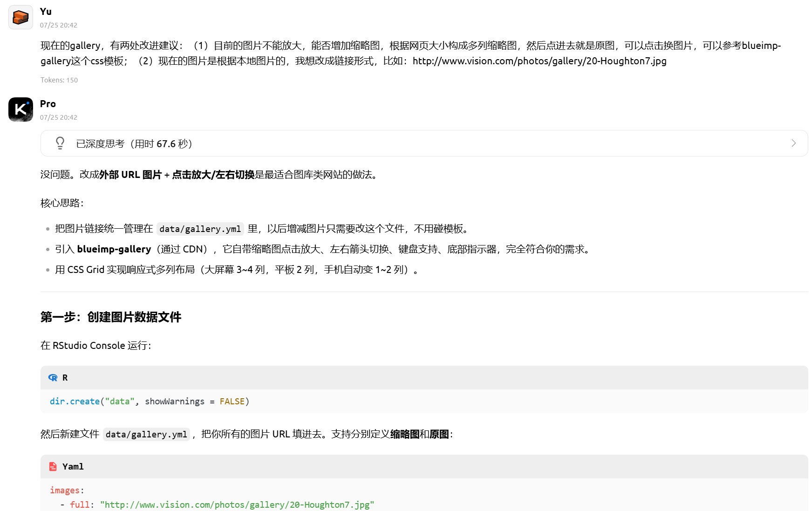Click the Pro assistant K avatar

20,109
